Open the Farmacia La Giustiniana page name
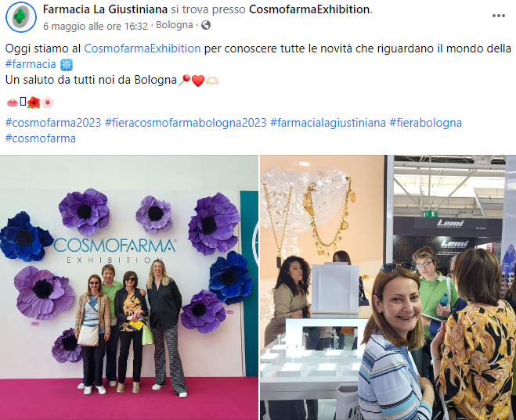Image resolution: width=516 pixels, height=420 pixels. pos(105,9)
